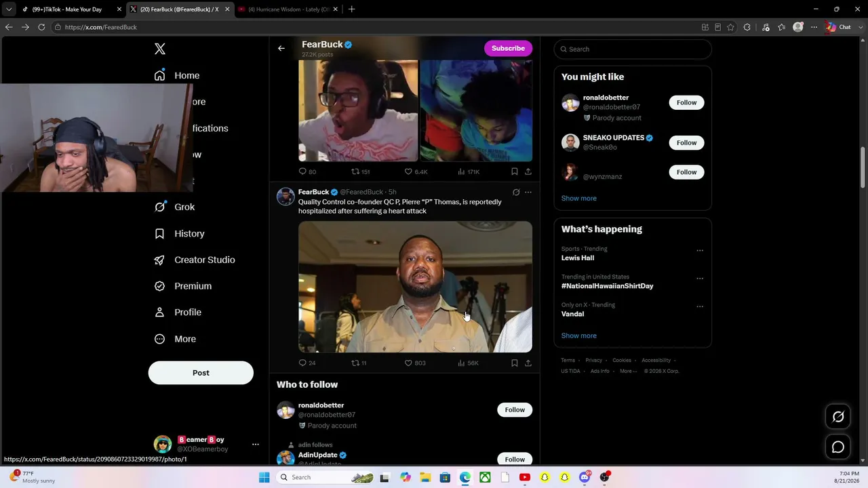Open the browser extensions menu
This screenshot has height=488, width=868.
click(747, 27)
